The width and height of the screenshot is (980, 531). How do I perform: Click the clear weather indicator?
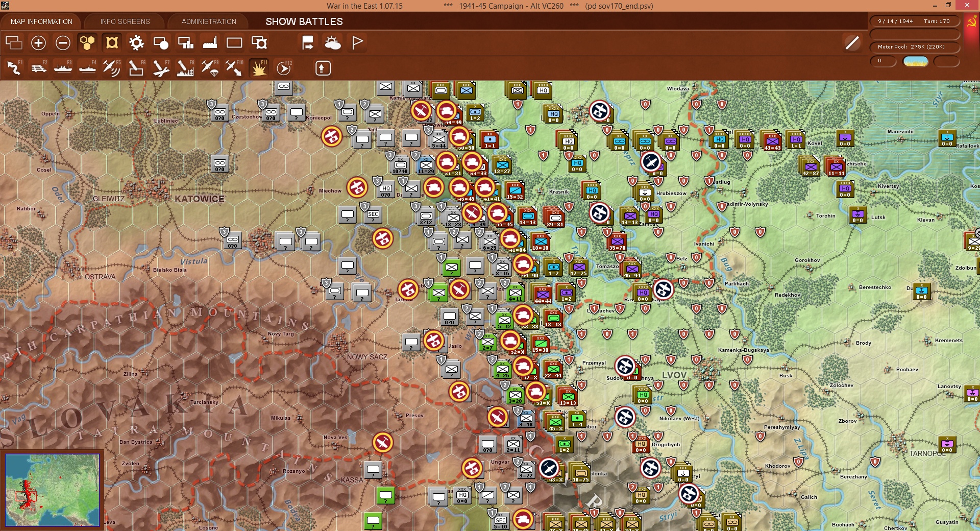916,61
